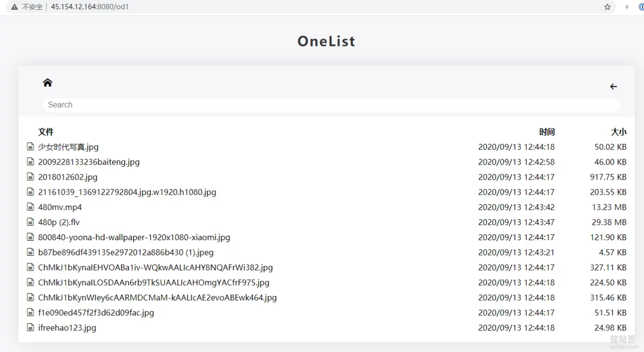The height and width of the screenshot is (352, 644).
Task: Click the back arrow on the right side
Action: pos(613,86)
